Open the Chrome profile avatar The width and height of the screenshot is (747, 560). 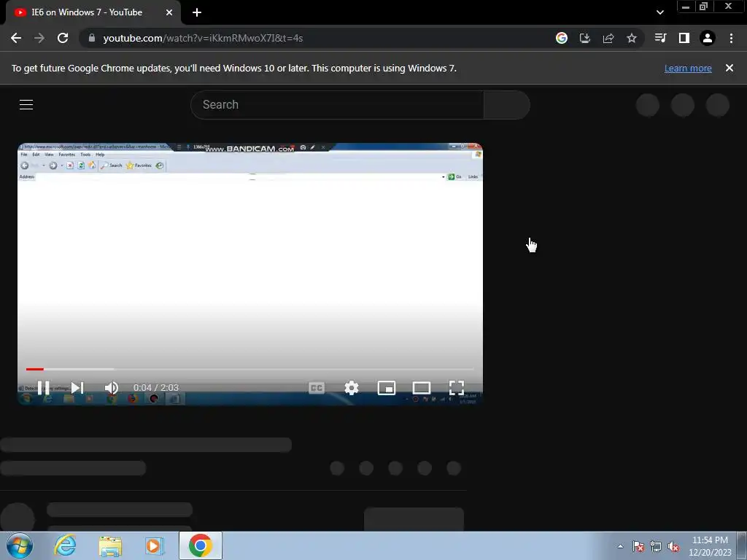[x=708, y=38]
